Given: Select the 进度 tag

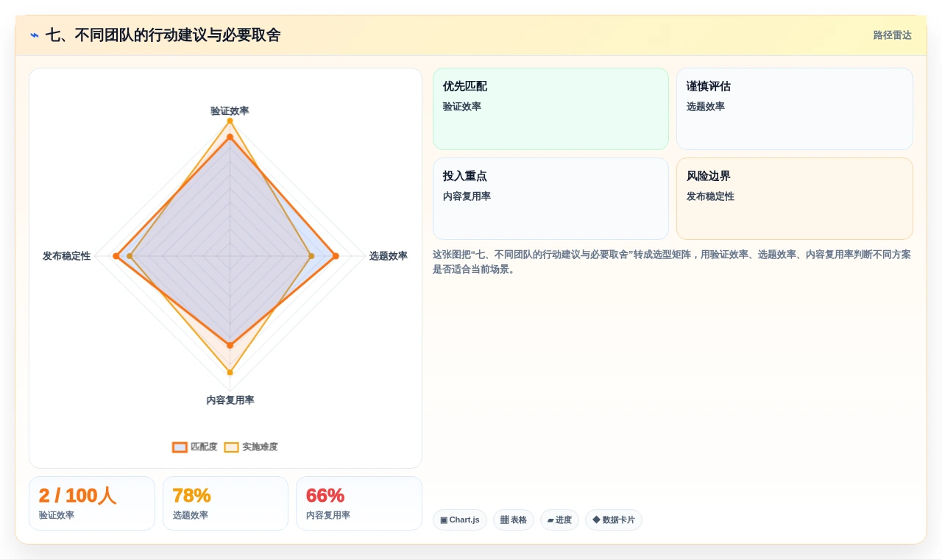Looking at the screenshot, I should (x=559, y=520).
